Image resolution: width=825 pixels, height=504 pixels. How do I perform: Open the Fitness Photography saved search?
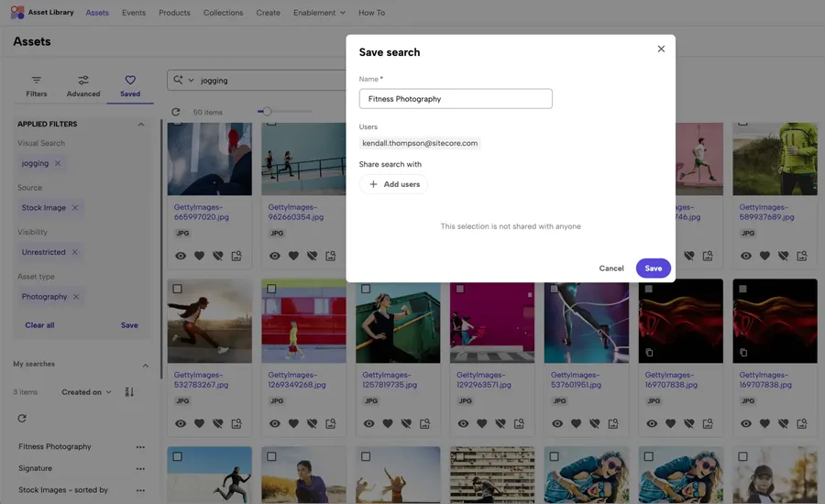coord(55,446)
